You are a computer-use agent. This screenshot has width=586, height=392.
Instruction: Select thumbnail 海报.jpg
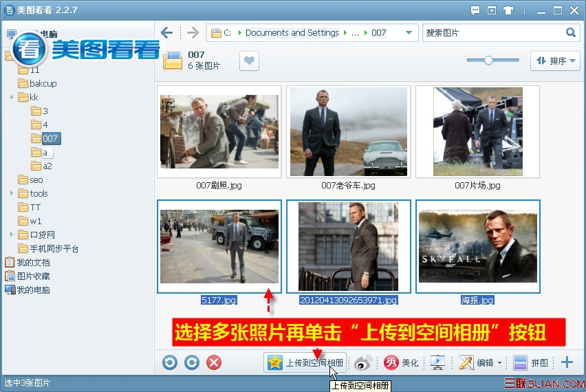[477, 247]
